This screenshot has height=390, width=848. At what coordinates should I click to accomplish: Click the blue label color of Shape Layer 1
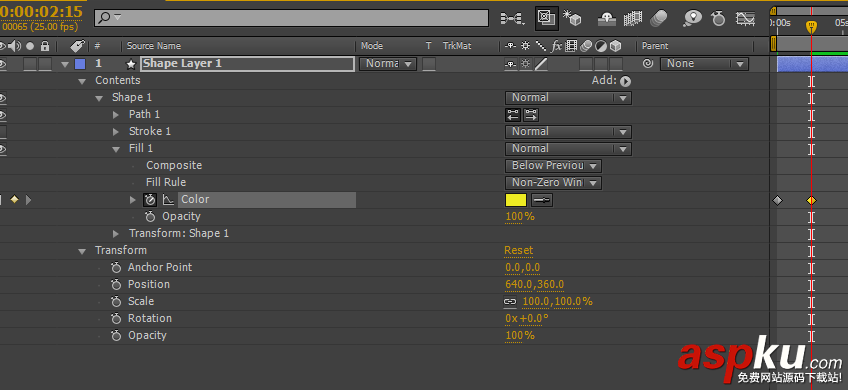tap(80, 64)
